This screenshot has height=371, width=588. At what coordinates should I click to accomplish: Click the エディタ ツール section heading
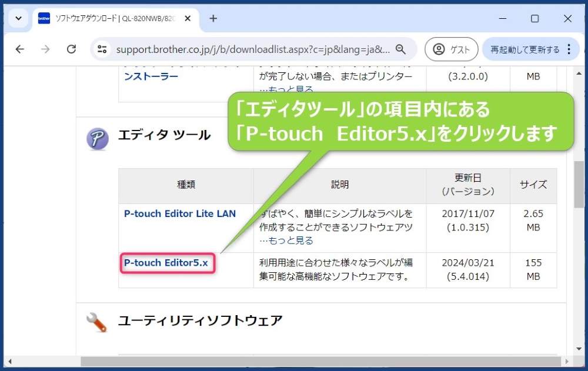(x=164, y=135)
